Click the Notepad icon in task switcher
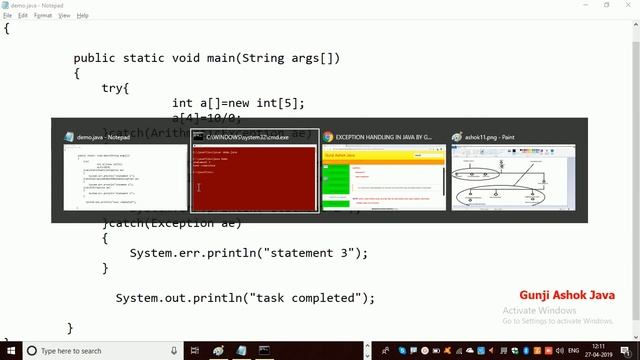640x360 pixels. point(69,137)
